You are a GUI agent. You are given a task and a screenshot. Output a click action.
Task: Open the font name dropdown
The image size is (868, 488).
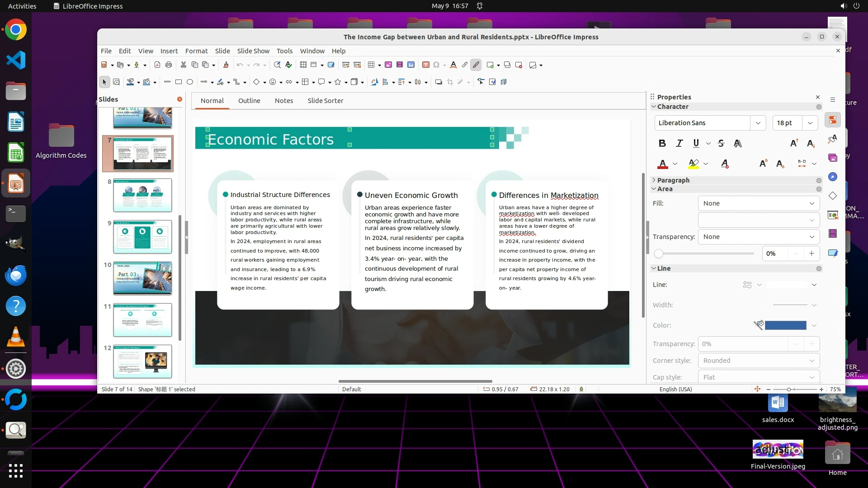click(758, 123)
